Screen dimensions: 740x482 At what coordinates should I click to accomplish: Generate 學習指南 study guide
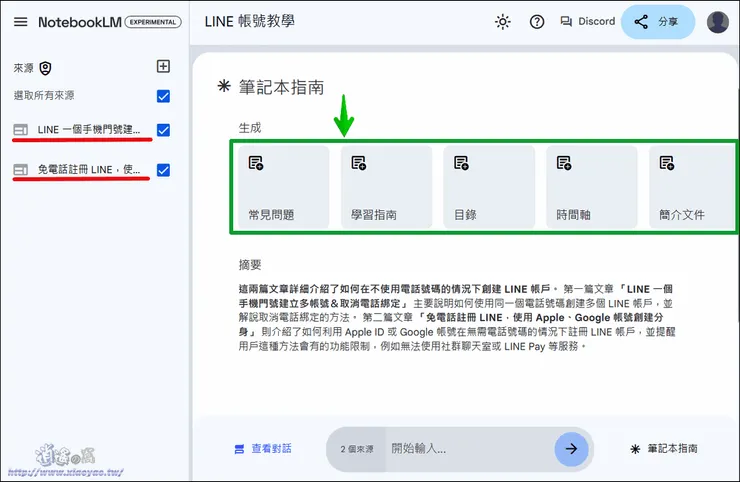[387, 187]
